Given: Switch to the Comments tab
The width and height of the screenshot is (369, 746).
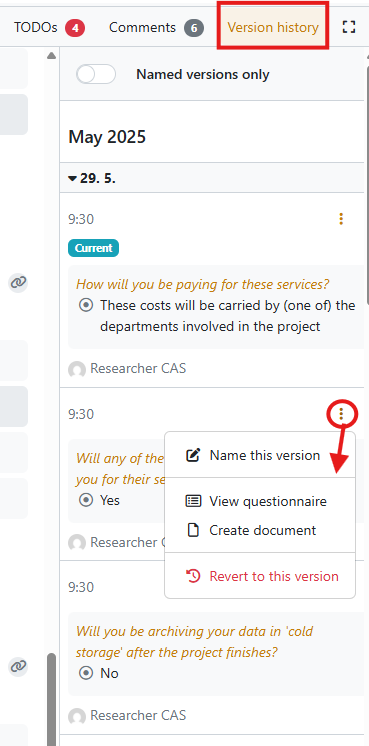Looking at the screenshot, I should pos(156,28).
